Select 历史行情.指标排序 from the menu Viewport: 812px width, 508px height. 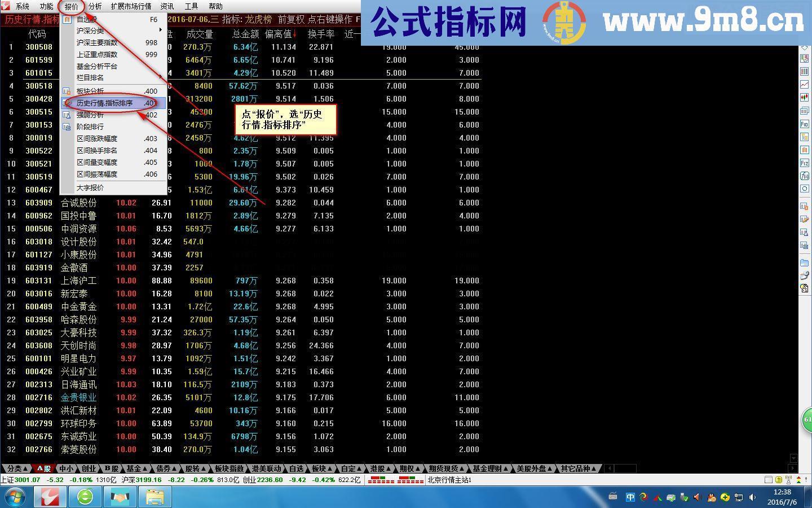105,103
